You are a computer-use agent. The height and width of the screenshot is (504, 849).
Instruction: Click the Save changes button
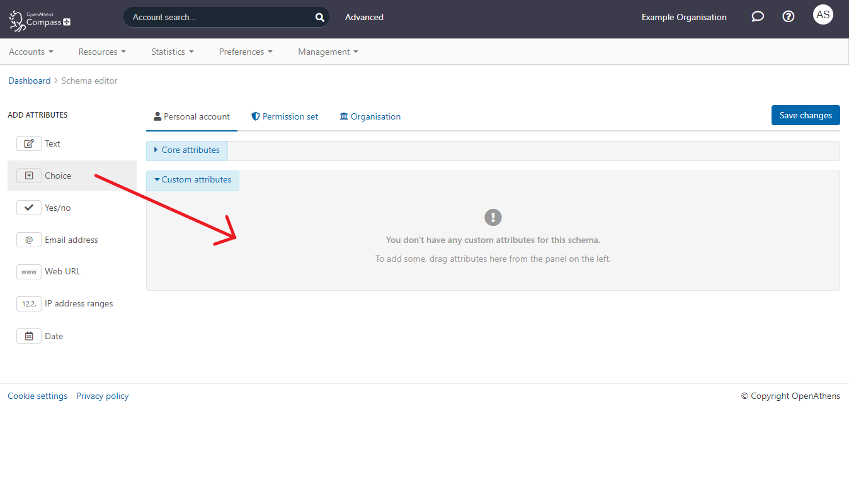(806, 115)
